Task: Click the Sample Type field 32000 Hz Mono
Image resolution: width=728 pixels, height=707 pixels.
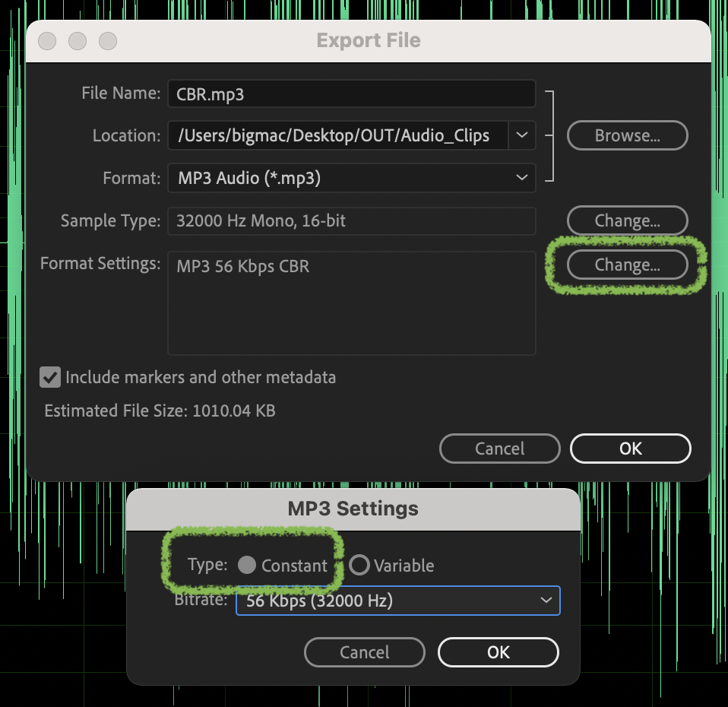Action: [x=352, y=220]
